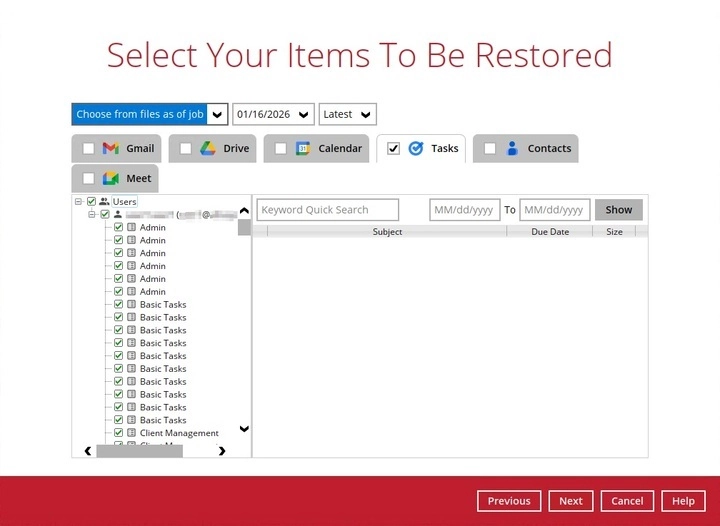Click the Contacts person icon
This screenshot has width=720, height=526.
point(512,149)
